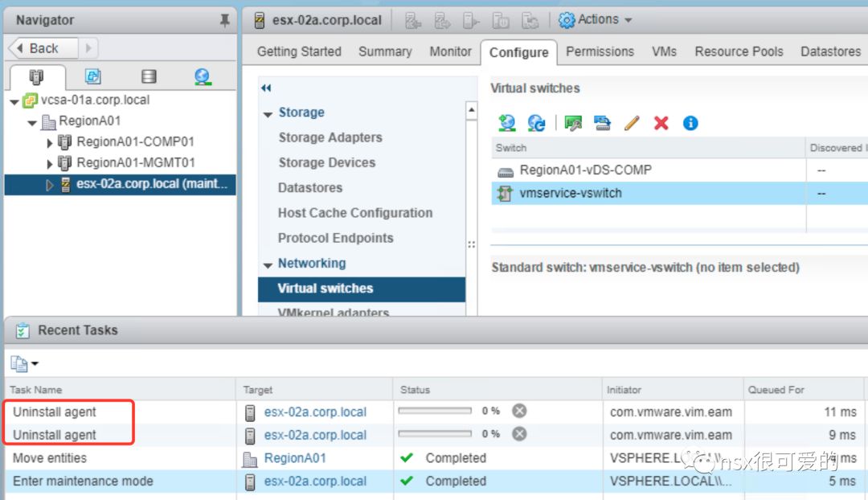Click the third host toolbar icon
Viewport: 868px width, 500px height.
pyautogui.click(x=471, y=21)
